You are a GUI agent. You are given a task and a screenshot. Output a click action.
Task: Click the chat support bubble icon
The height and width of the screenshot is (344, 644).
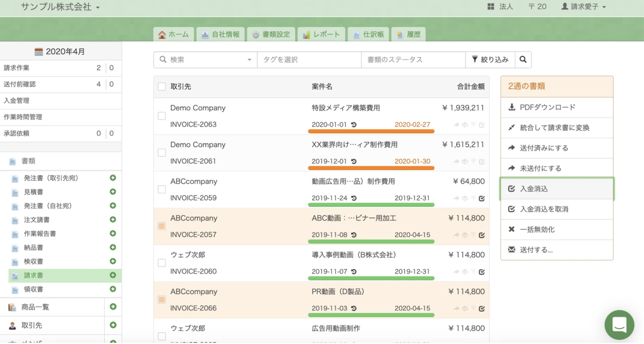tap(619, 325)
